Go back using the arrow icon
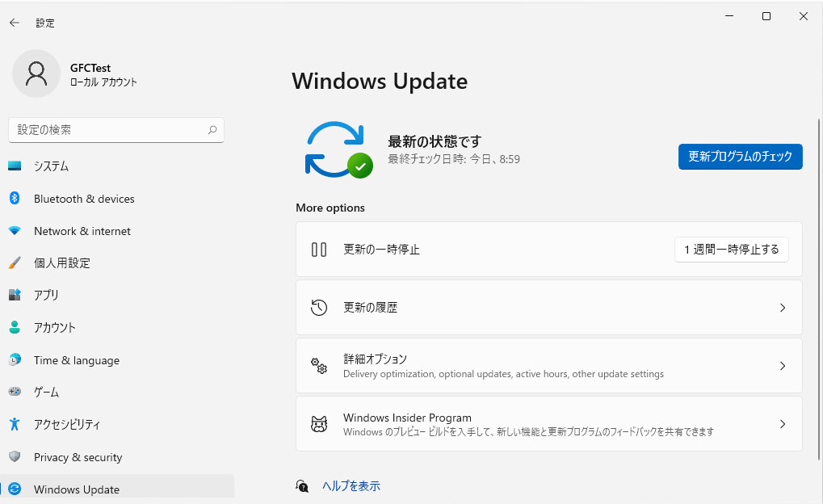 tap(15, 23)
